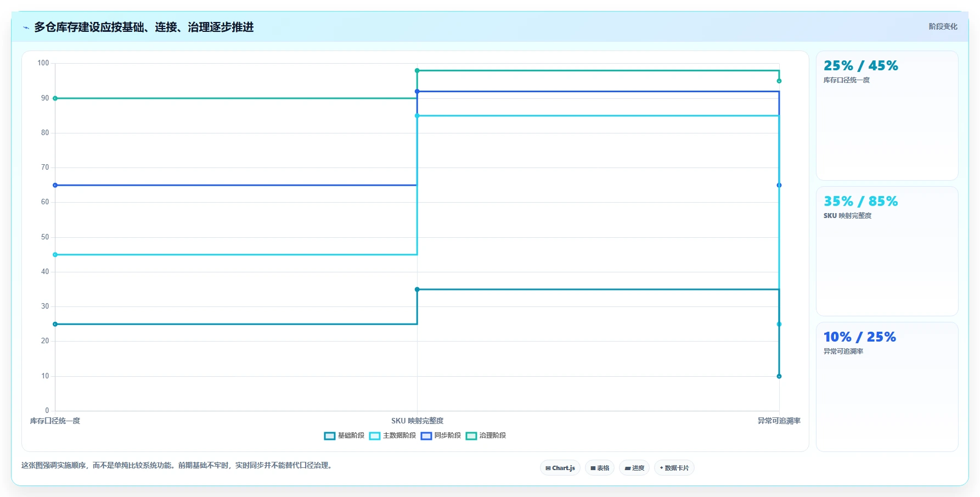The height and width of the screenshot is (497, 980).
Task: Toggle 治理阶段 series in the chart legend
Action: 486,435
